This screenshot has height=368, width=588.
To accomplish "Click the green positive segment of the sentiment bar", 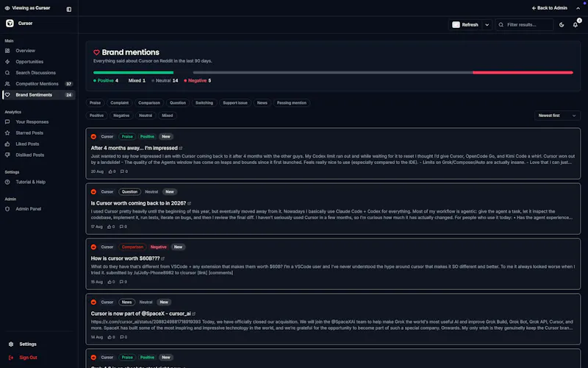I will tap(133, 72).
